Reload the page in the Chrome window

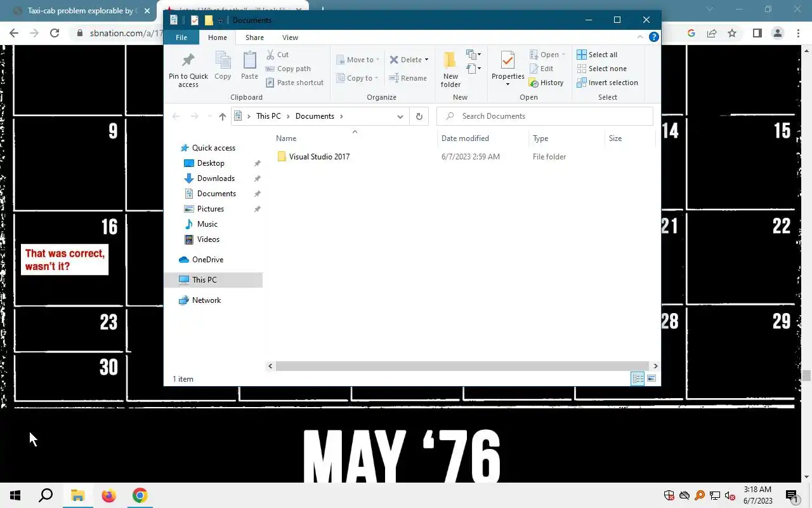pos(55,33)
